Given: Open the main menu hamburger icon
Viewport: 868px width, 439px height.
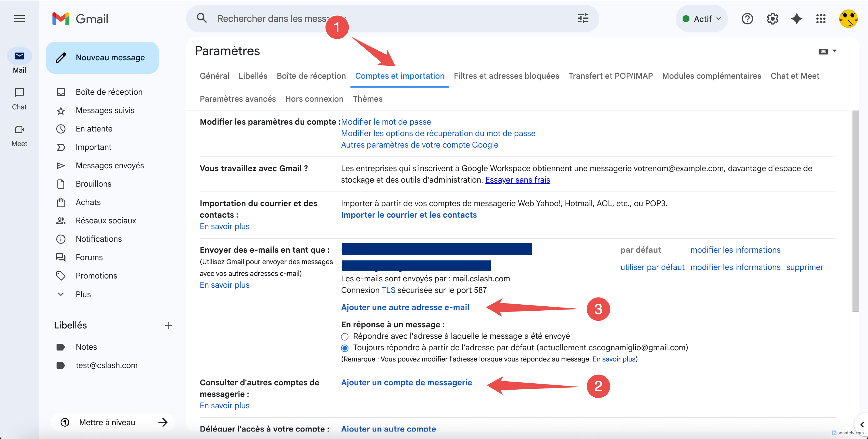Looking at the screenshot, I should [x=19, y=19].
